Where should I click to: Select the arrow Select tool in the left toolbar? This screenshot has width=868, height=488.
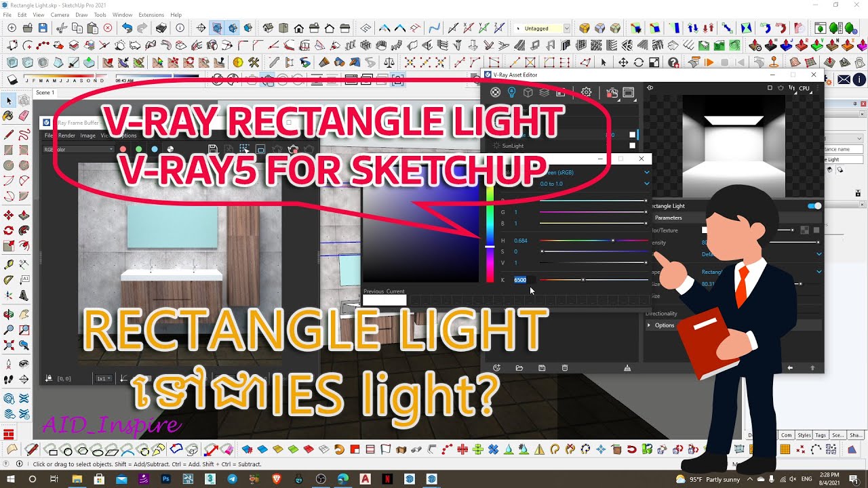9,101
